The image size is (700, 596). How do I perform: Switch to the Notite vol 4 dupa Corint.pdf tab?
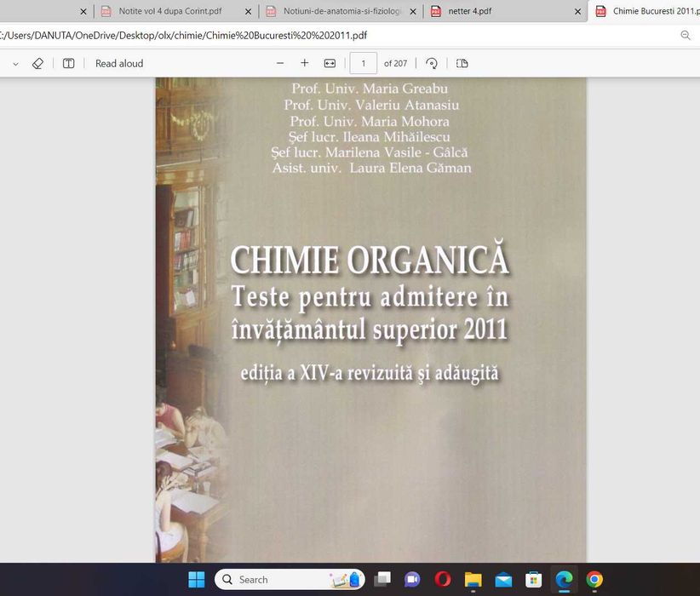coord(169,11)
